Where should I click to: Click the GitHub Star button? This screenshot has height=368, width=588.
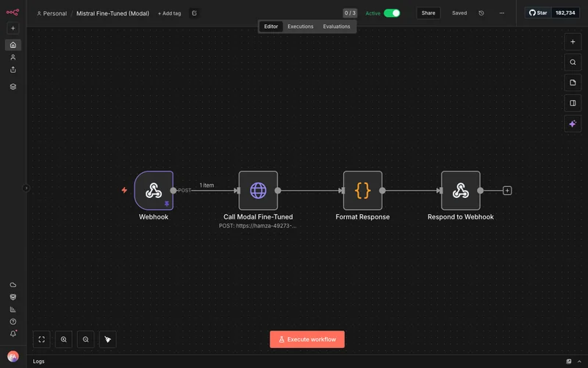click(x=538, y=13)
